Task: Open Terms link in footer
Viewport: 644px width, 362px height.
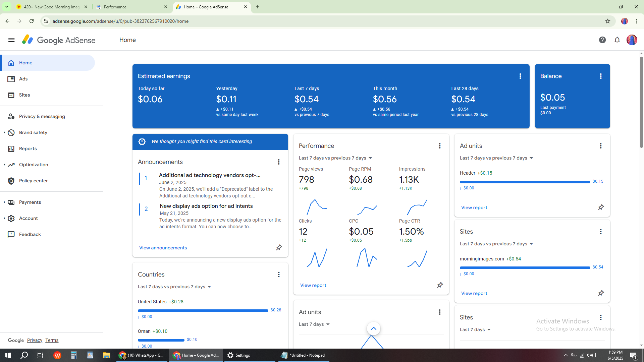Action: click(52, 340)
